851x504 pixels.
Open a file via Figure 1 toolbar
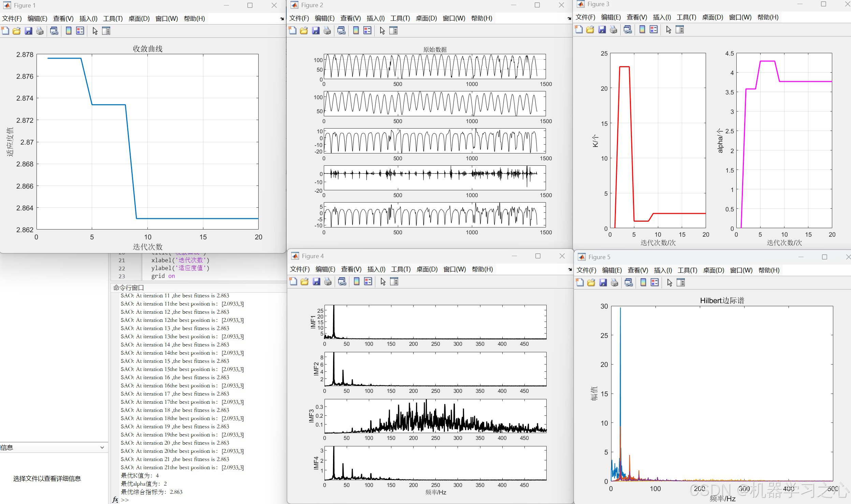[x=16, y=31]
